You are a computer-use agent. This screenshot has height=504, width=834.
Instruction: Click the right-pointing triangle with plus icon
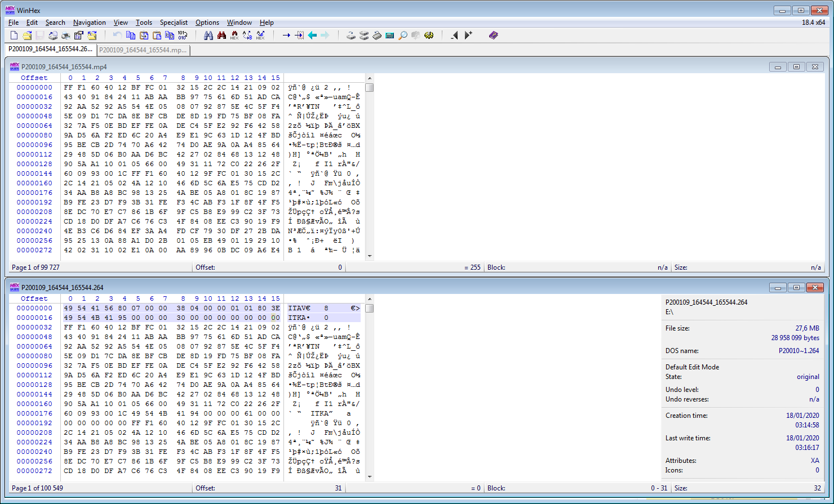tap(468, 35)
